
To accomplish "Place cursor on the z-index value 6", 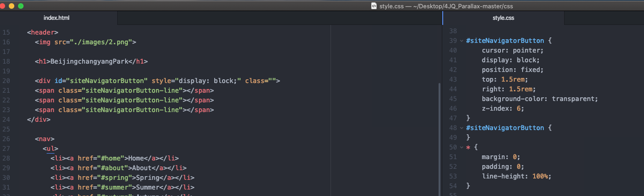I will 520,108.
